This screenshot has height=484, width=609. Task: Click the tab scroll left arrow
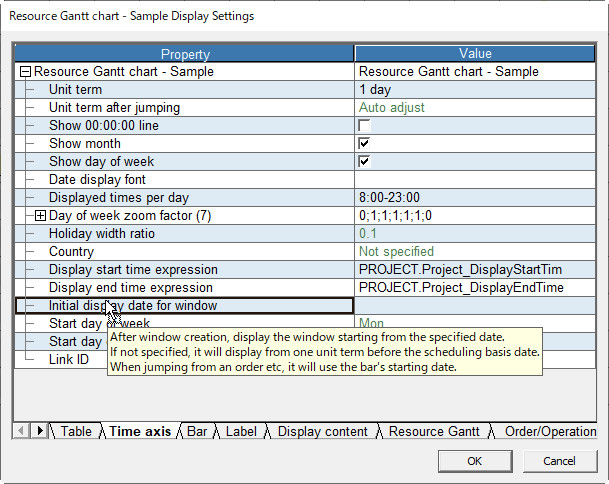coord(22,431)
